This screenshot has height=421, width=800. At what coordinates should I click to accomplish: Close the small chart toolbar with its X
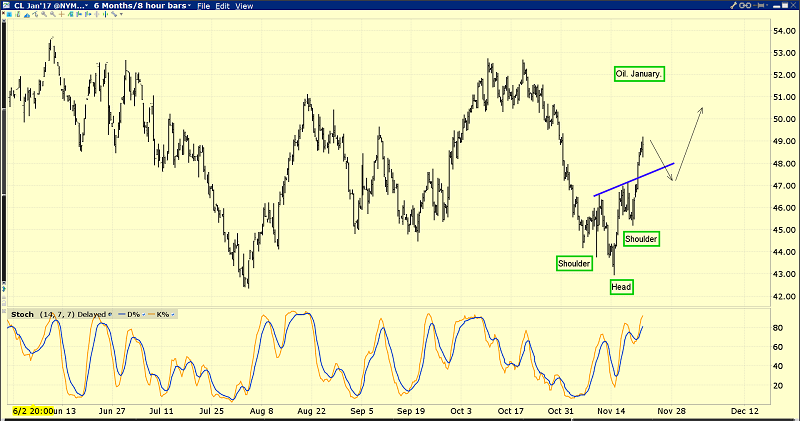tap(792, 6)
